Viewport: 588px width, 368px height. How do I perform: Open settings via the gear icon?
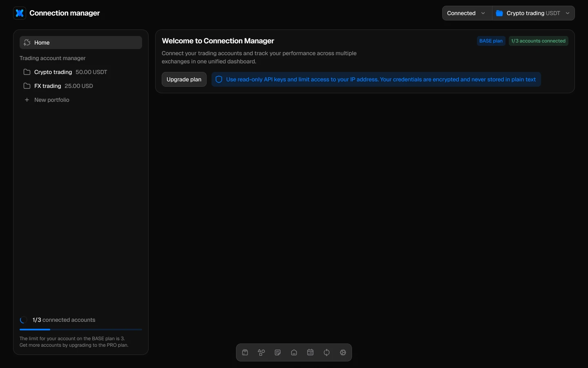(x=343, y=352)
